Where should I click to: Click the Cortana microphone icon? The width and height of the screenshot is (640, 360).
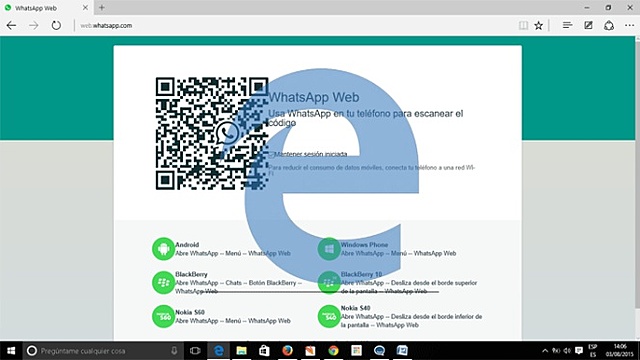coord(174,351)
